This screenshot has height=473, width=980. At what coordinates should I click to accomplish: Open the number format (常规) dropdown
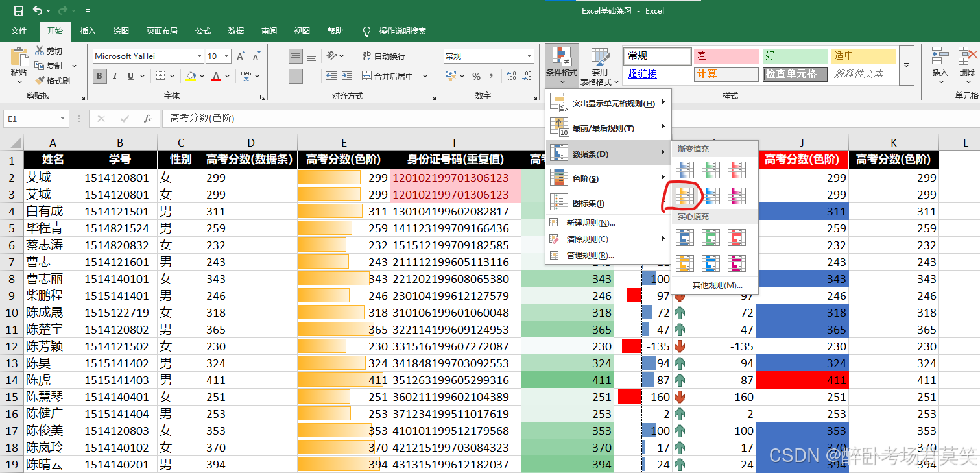click(529, 56)
